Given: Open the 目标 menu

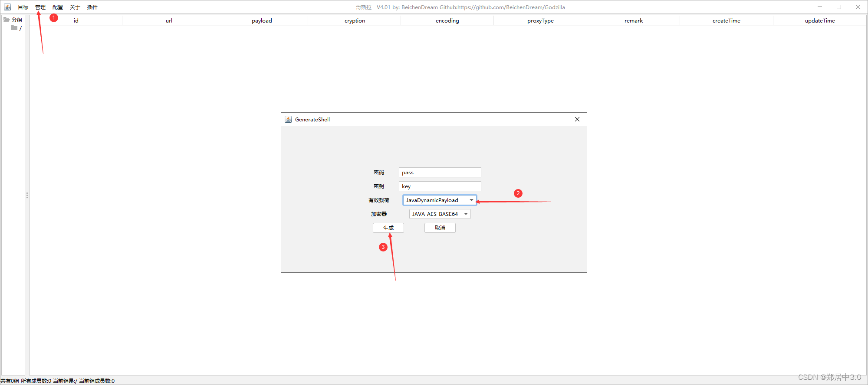Looking at the screenshot, I should [23, 7].
